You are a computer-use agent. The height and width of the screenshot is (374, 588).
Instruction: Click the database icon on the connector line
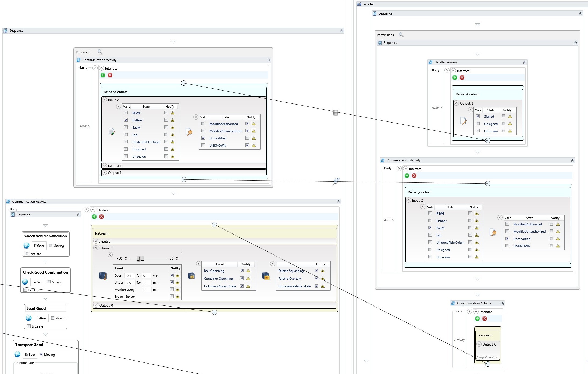pyautogui.click(x=336, y=113)
